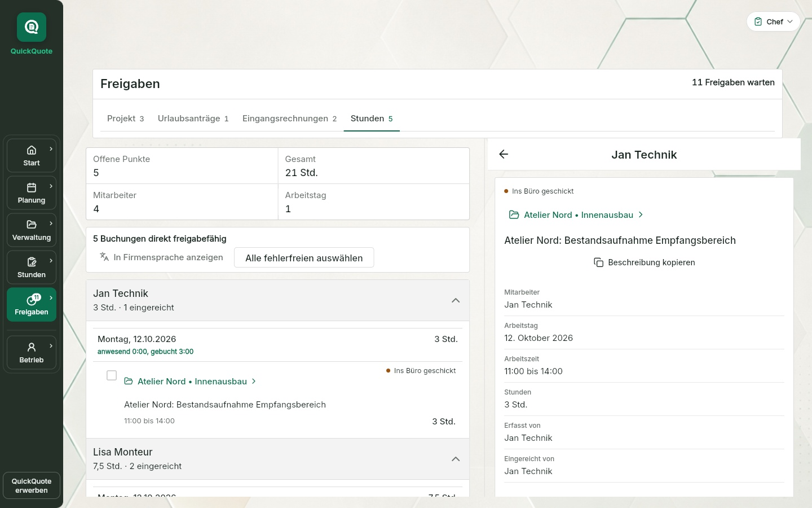Screen dimensions: 812x508
Task: Switch to the Projekt tab
Action: click(x=126, y=119)
